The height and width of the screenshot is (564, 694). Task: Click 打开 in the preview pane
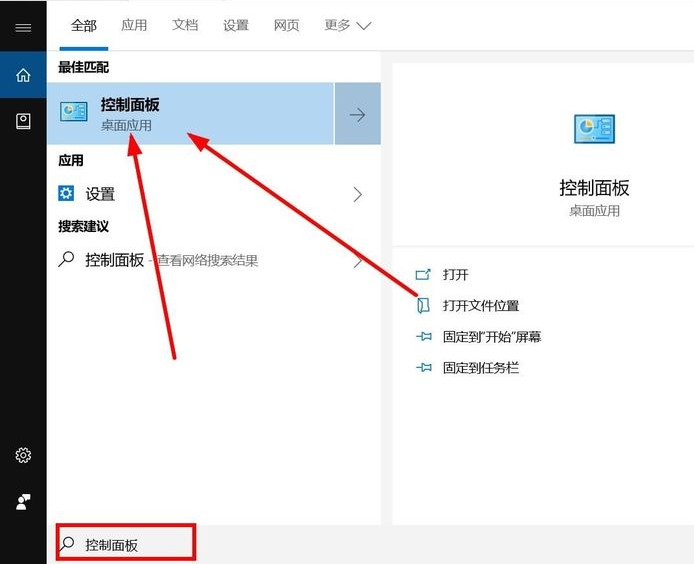455,274
